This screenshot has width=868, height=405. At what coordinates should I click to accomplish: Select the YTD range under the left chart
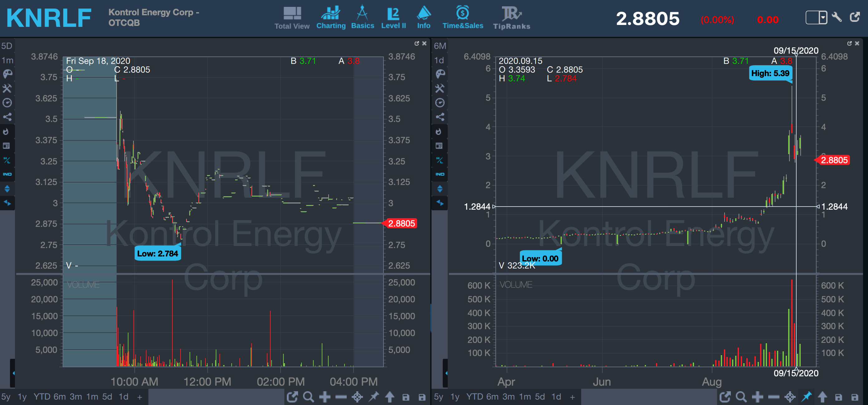[42, 397]
